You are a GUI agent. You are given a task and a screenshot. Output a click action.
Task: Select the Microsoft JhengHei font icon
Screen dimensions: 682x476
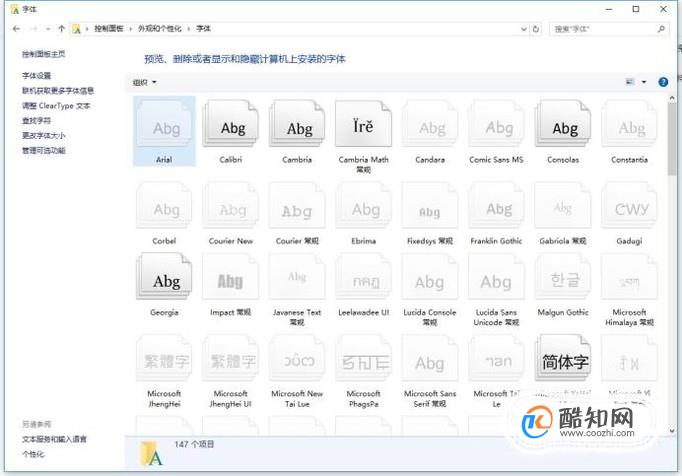(164, 359)
